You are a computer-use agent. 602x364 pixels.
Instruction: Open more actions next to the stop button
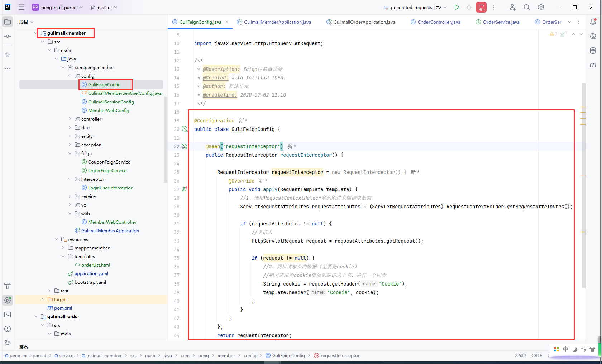[493, 7]
